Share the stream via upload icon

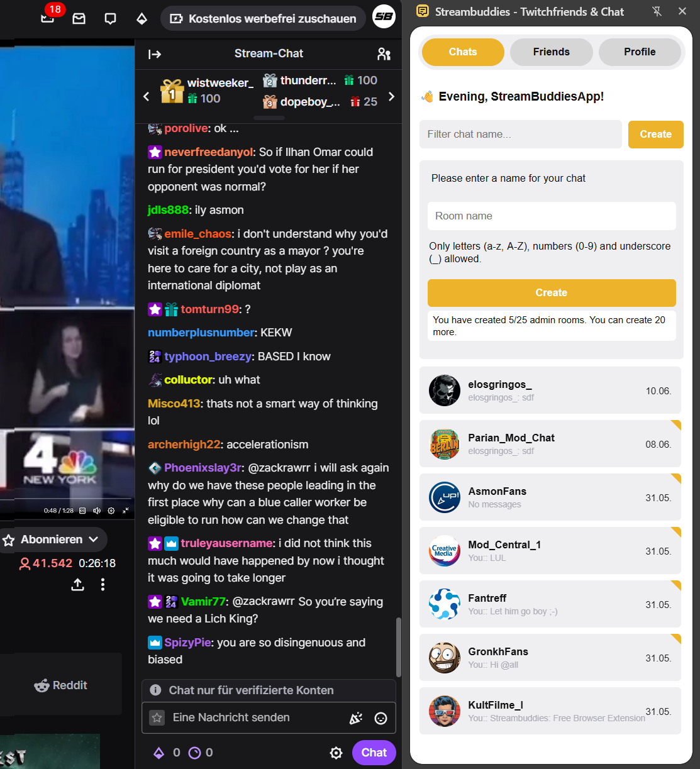(78, 585)
